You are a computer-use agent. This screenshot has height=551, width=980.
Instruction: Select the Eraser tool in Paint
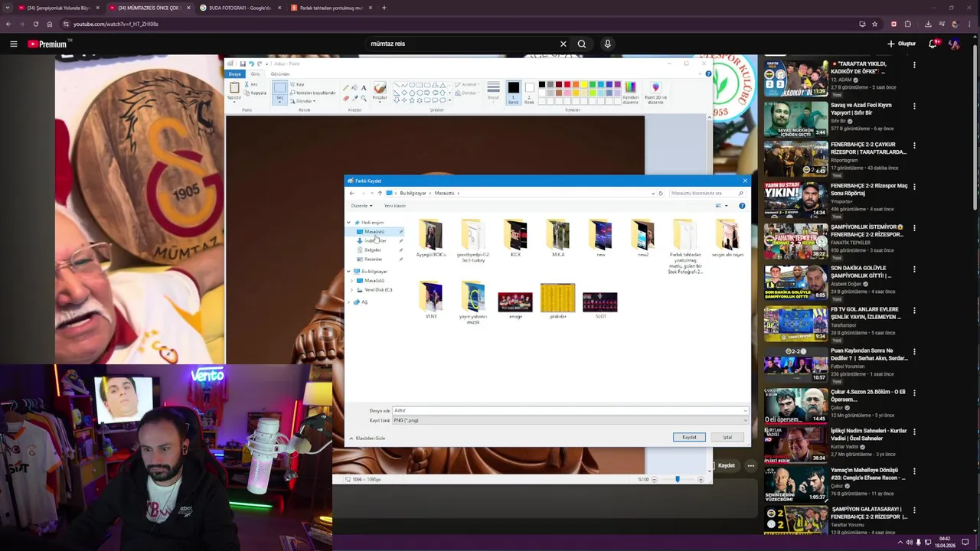(x=346, y=98)
